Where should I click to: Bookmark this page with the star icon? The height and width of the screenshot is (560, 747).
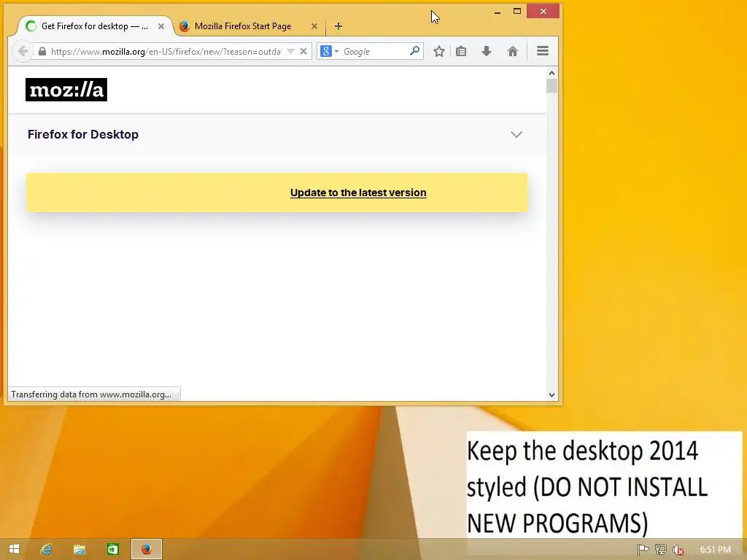click(x=438, y=52)
